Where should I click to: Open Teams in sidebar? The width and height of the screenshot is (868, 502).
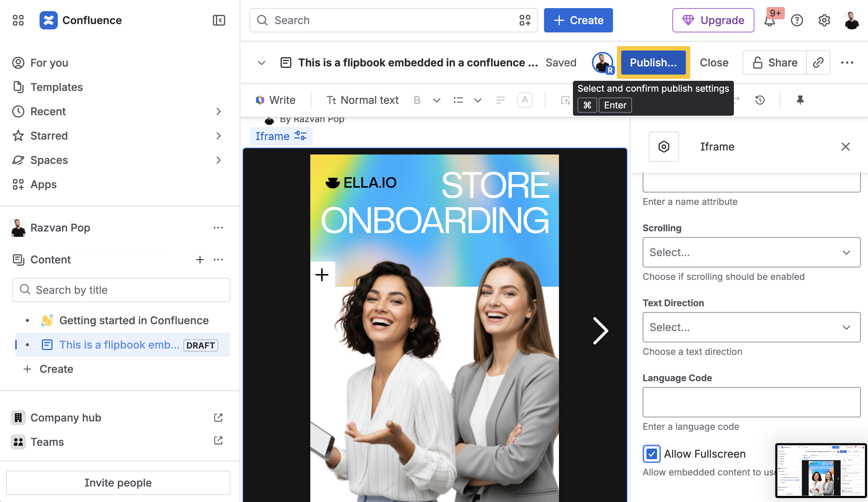(x=47, y=442)
